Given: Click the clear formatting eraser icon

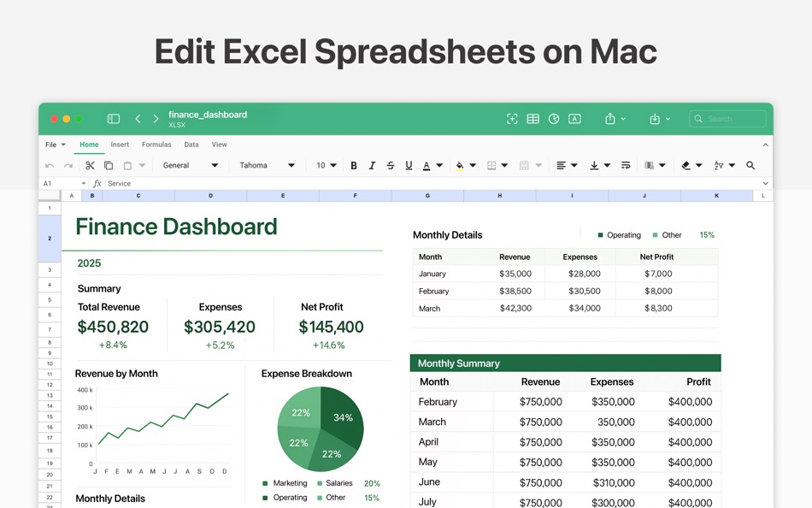Looking at the screenshot, I should [688, 165].
